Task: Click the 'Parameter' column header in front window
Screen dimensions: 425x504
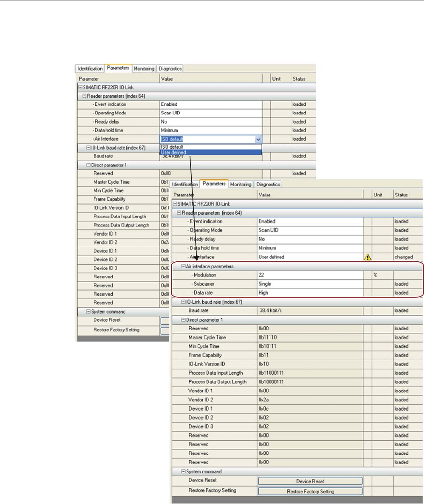Action: coord(183,195)
